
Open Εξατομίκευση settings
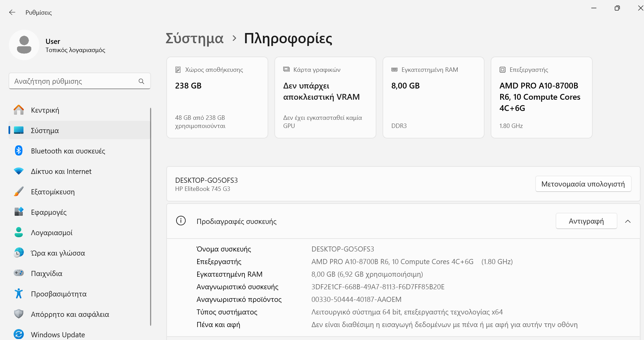(x=80, y=192)
